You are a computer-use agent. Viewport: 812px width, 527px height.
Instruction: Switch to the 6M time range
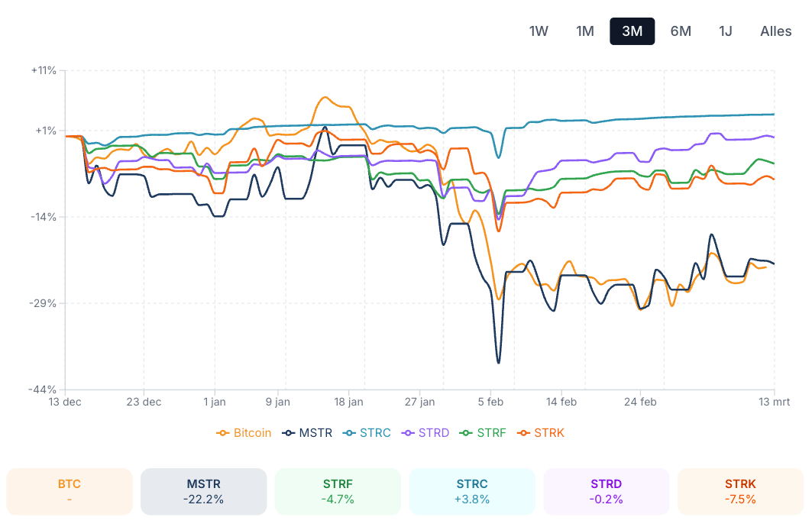[681, 31]
